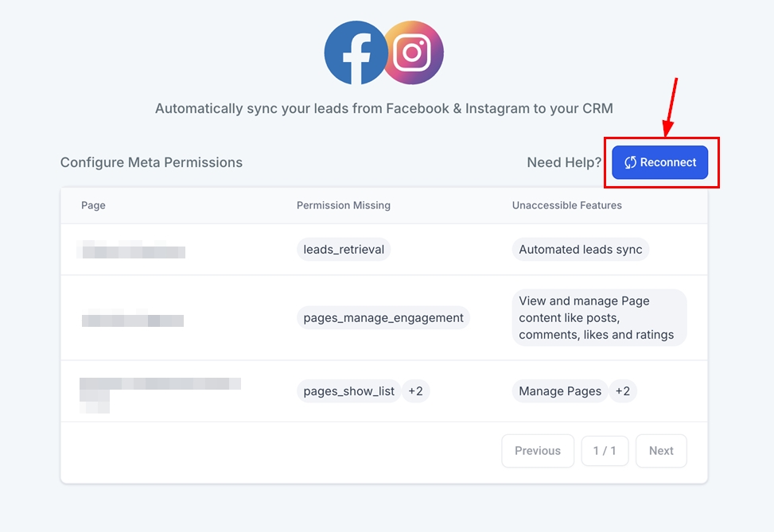Image resolution: width=774 pixels, height=532 pixels.
Task: Select the pages_manage_engagement permission tag
Action: click(383, 318)
